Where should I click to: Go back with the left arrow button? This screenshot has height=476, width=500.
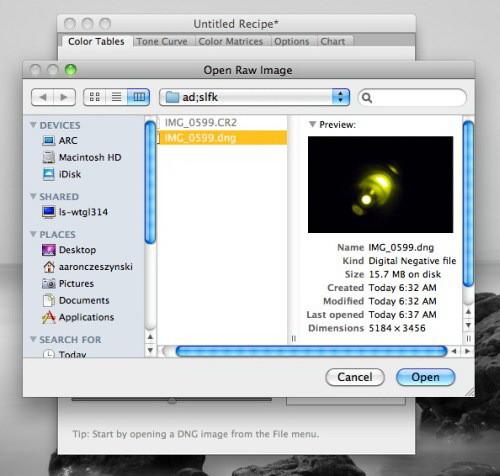pyautogui.click(x=42, y=97)
